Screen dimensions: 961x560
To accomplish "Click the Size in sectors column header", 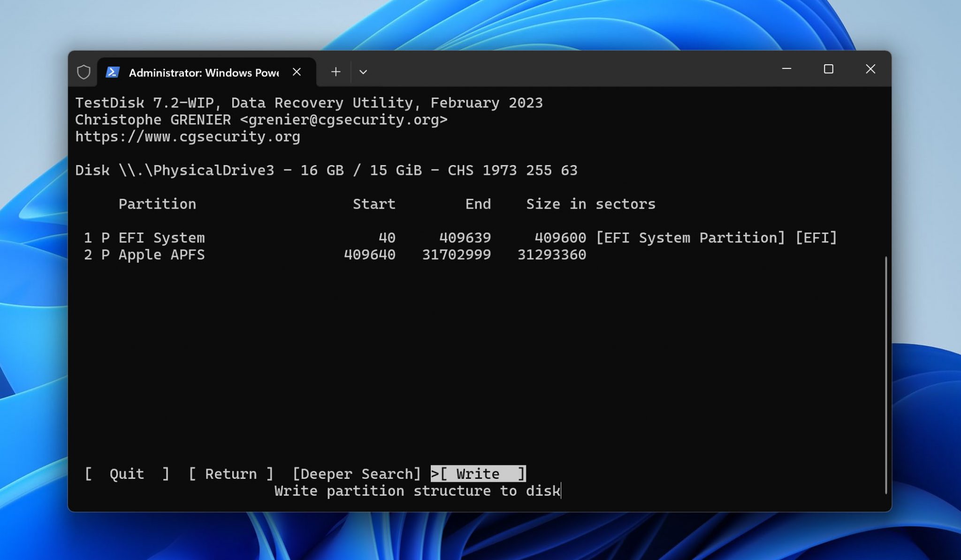I will click(x=590, y=204).
